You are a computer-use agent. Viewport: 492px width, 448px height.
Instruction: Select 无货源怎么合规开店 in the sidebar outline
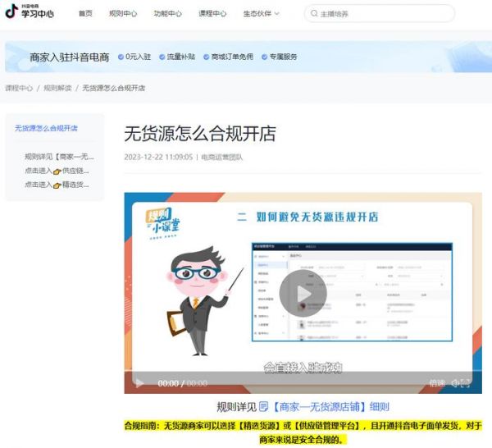(47, 129)
